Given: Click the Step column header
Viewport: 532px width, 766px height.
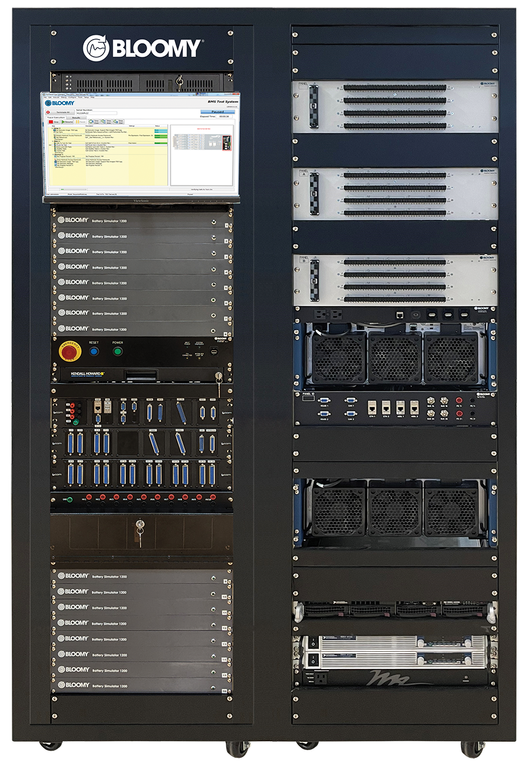Looking at the screenshot, I should coord(53,126).
